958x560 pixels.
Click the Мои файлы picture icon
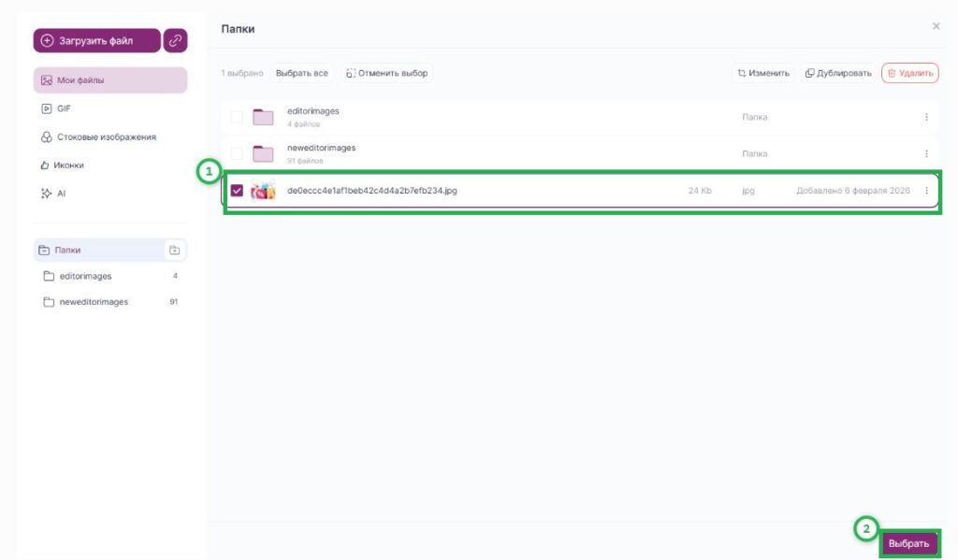pos(47,80)
